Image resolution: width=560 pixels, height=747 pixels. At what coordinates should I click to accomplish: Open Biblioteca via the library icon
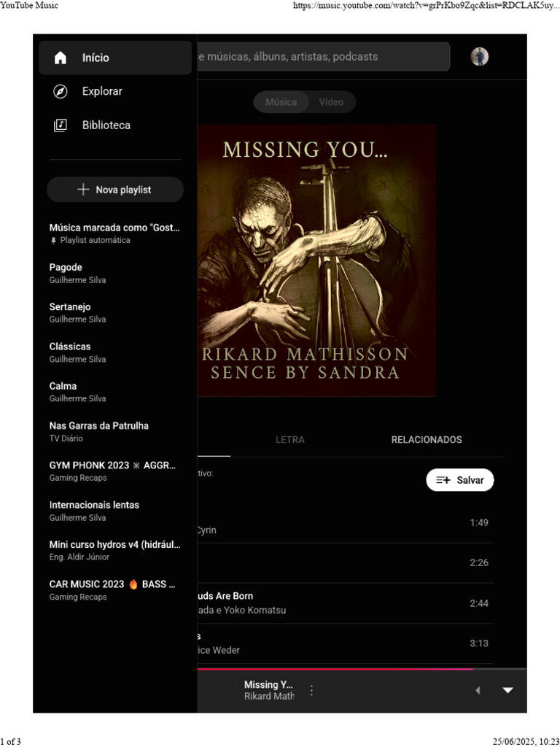pyautogui.click(x=61, y=125)
